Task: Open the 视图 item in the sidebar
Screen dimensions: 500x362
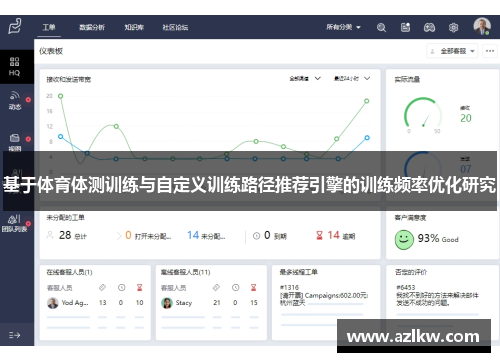Action: pyautogui.click(x=15, y=142)
